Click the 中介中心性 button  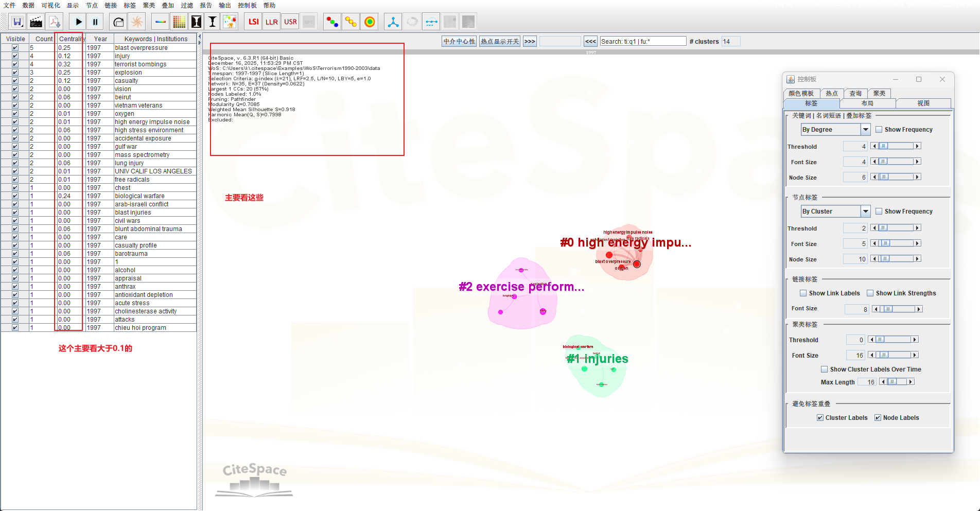(459, 42)
